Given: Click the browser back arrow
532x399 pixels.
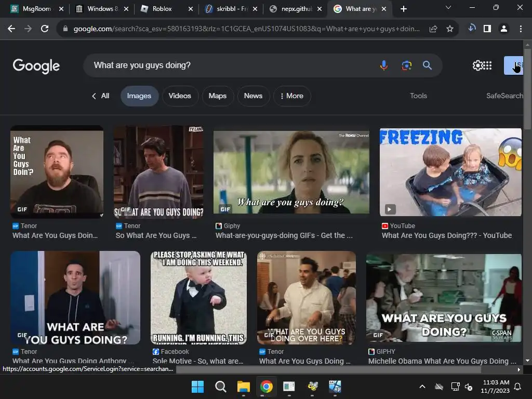Looking at the screenshot, I should (x=11, y=29).
